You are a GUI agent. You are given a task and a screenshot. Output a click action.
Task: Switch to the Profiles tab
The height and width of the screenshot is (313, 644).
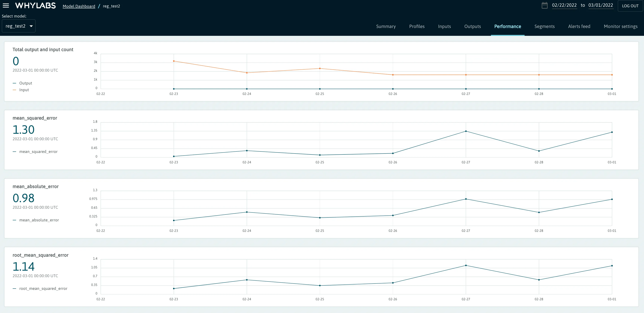pyautogui.click(x=417, y=26)
